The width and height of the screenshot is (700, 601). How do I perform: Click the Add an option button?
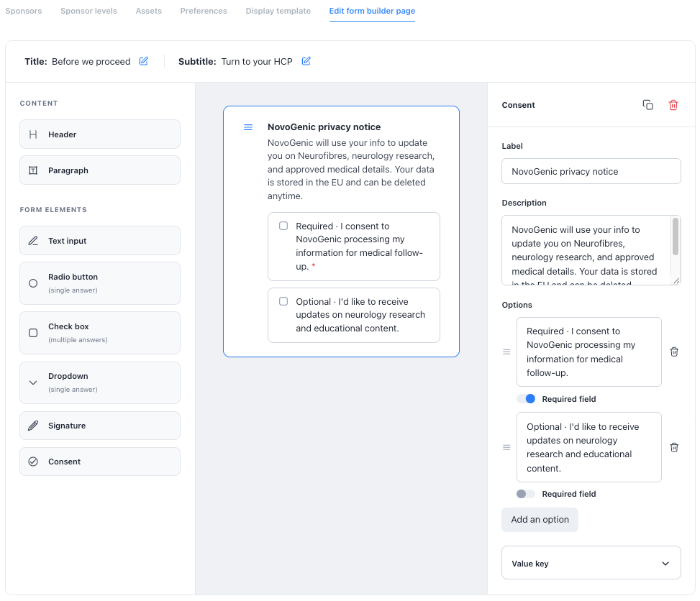pyautogui.click(x=540, y=520)
